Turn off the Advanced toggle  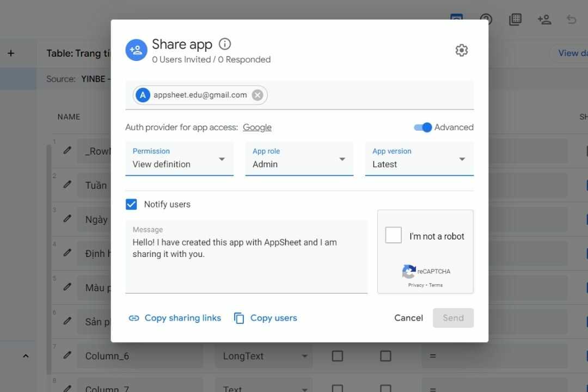pyautogui.click(x=422, y=127)
